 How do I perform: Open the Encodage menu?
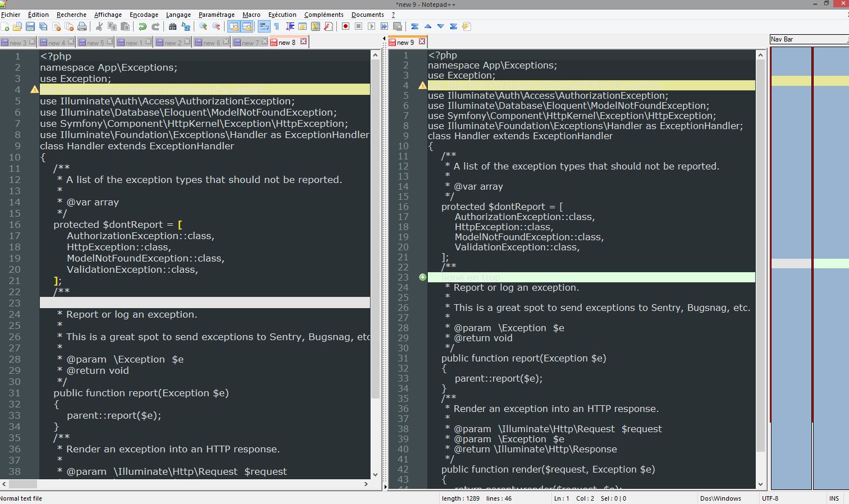coord(144,15)
